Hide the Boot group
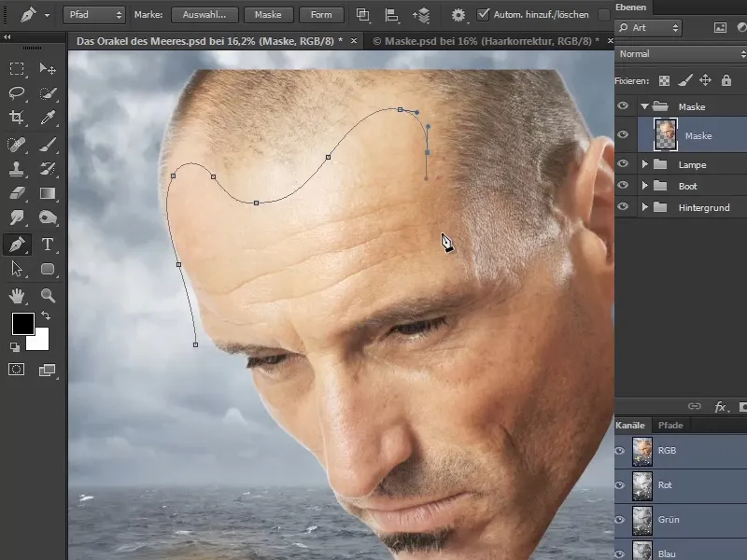The width and height of the screenshot is (747, 560). pos(623,185)
